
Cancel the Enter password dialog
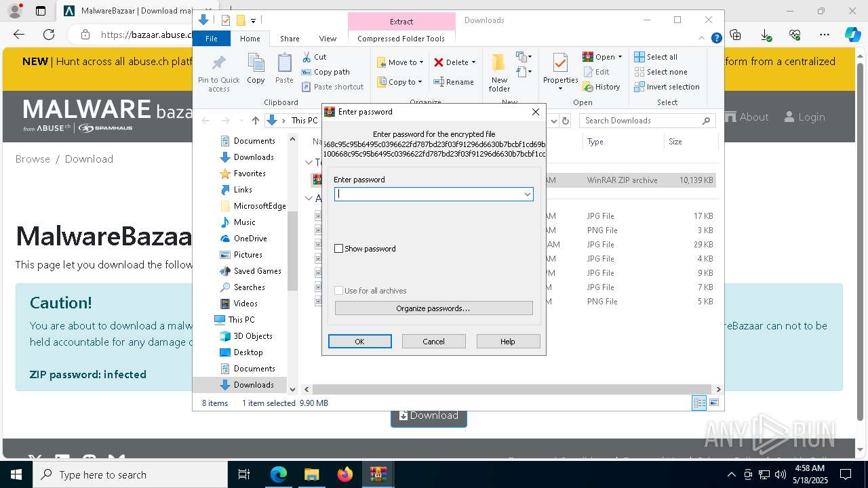(x=434, y=342)
